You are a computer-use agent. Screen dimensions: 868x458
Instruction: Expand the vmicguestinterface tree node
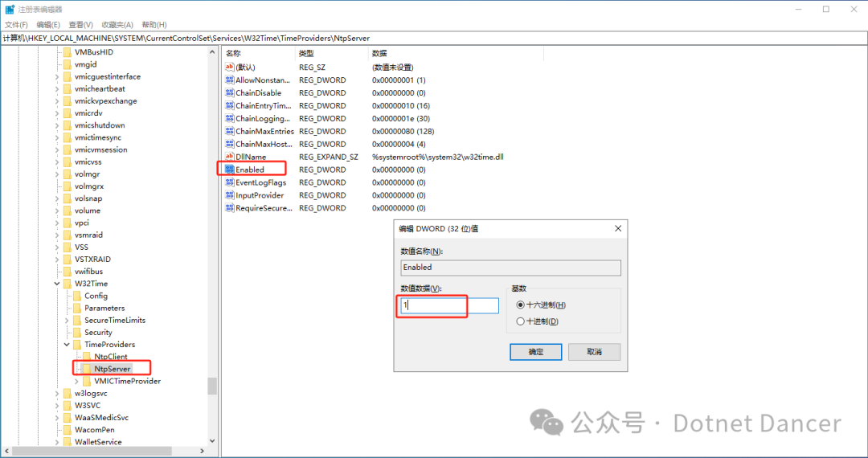coord(57,76)
